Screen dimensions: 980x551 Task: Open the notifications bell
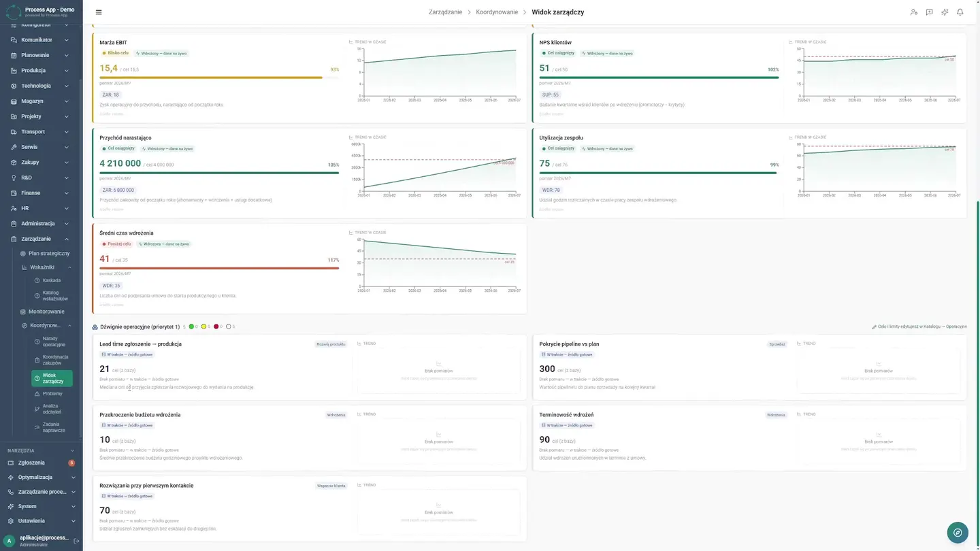(x=960, y=12)
